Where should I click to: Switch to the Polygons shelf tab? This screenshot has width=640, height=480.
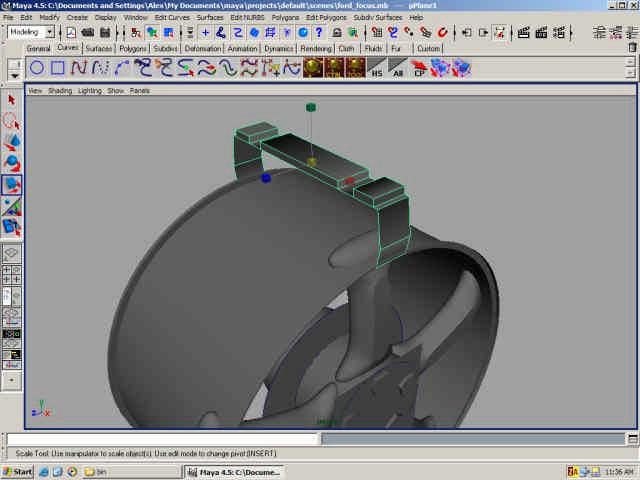pos(132,48)
